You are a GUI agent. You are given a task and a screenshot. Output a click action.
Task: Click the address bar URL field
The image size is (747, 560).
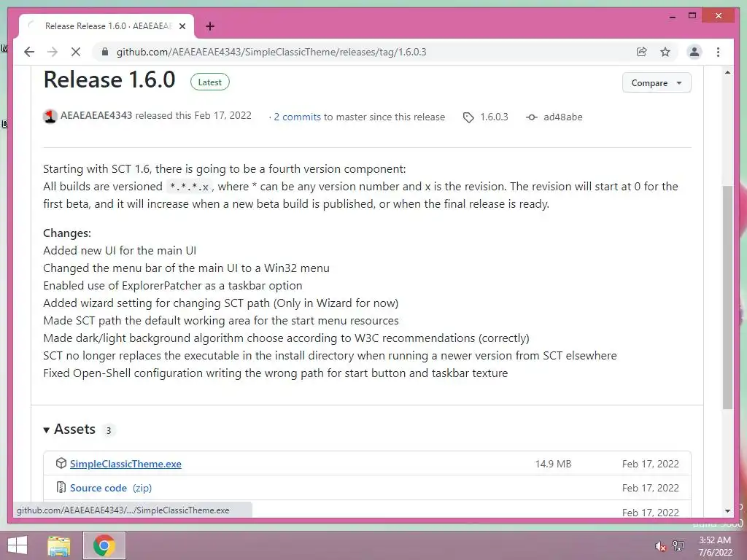(271, 52)
